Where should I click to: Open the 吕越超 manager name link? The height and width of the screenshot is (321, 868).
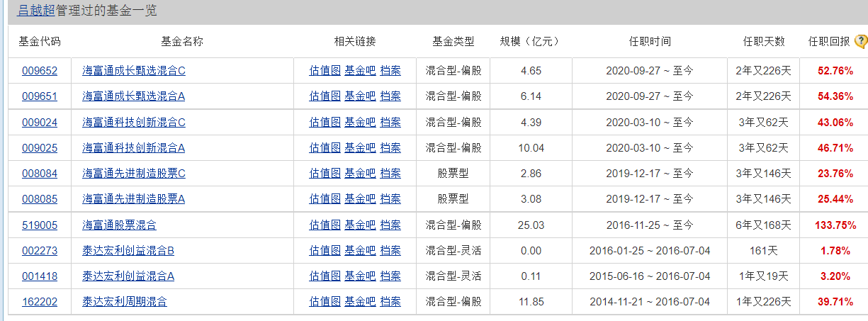[x=36, y=11]
